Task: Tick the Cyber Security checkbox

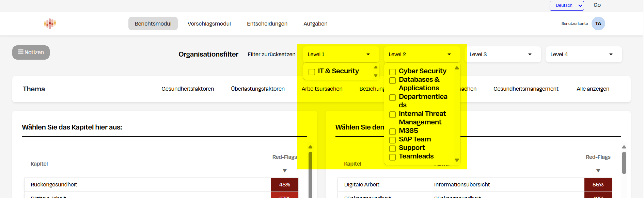Action: point(392,72)
